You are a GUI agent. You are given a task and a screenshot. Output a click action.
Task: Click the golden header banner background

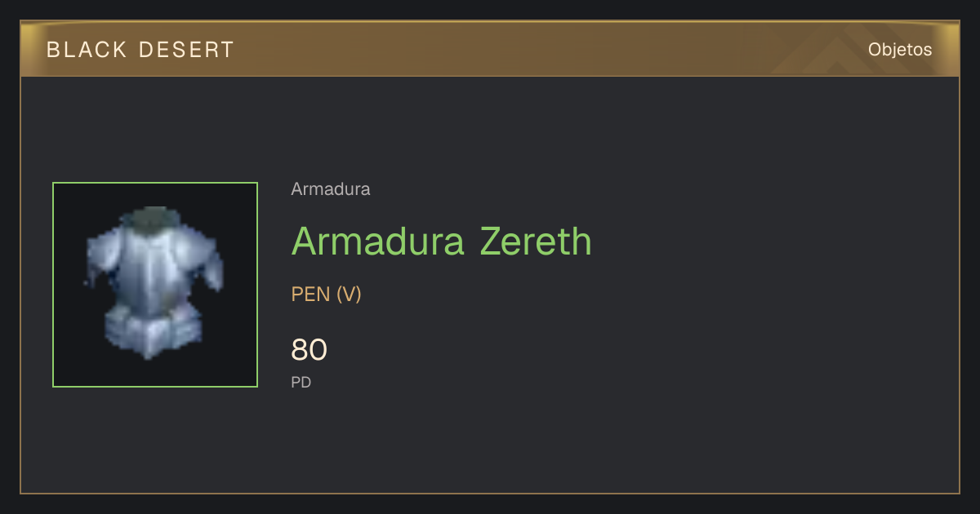coord(490,49)
